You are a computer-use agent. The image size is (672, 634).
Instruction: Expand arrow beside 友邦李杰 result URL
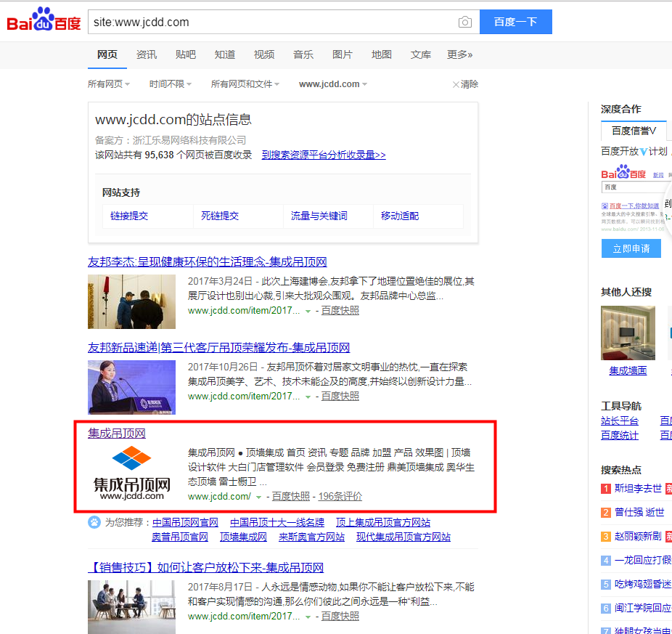[x=308, y=312]
